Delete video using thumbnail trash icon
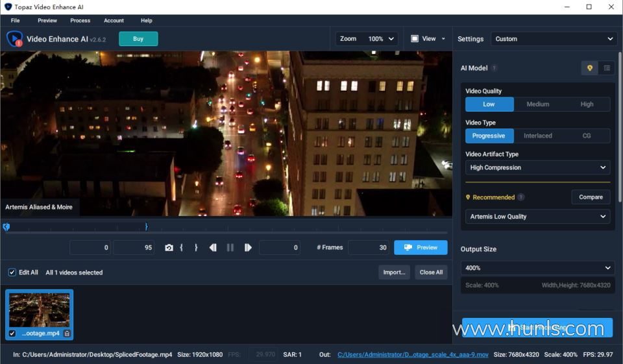Viewport: 623px width, 364px height. point(67,334)
